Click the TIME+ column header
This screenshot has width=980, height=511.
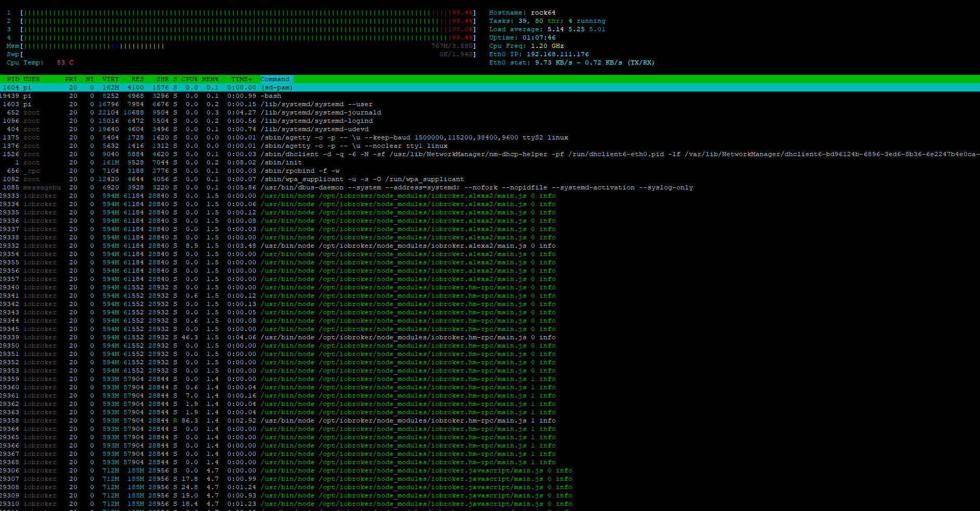point(242,79)
